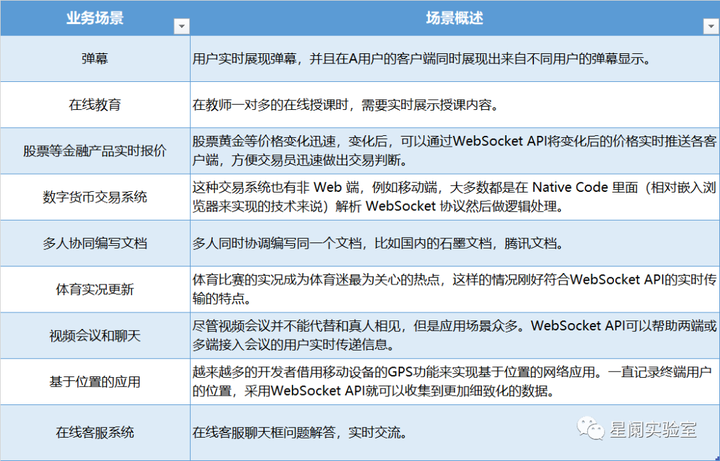Click the description starting 体育比赛的实况
Screen dimensions: 720x461
455,289
